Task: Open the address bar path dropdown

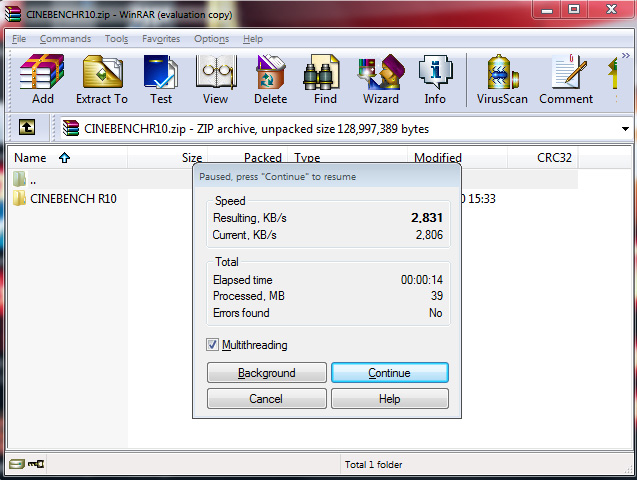Action: pos(625,129)
